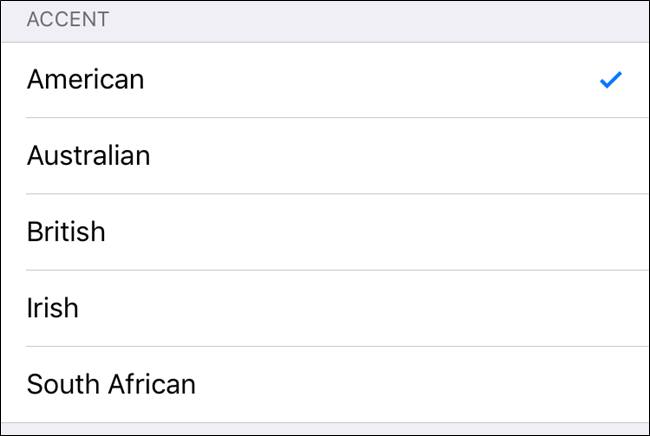Click the ACCENT section header
The image size is (650, 436).
point(69,19)
